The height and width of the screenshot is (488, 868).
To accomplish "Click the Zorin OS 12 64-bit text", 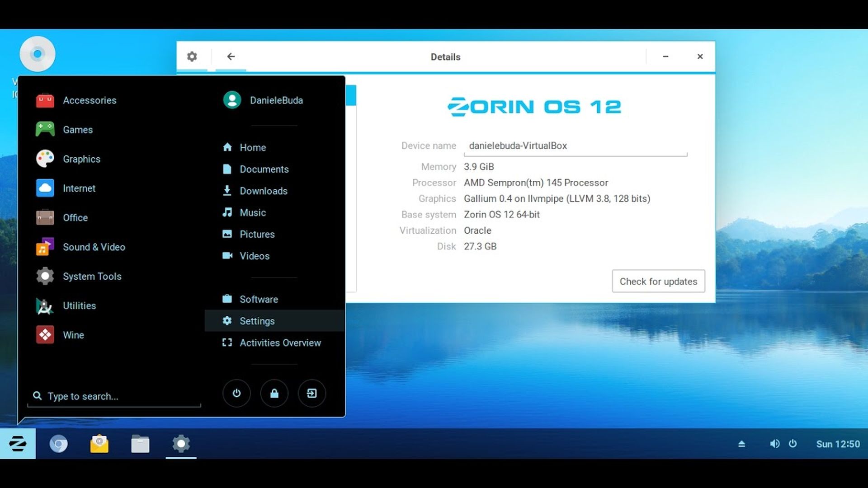I will [x=502, y=215].
